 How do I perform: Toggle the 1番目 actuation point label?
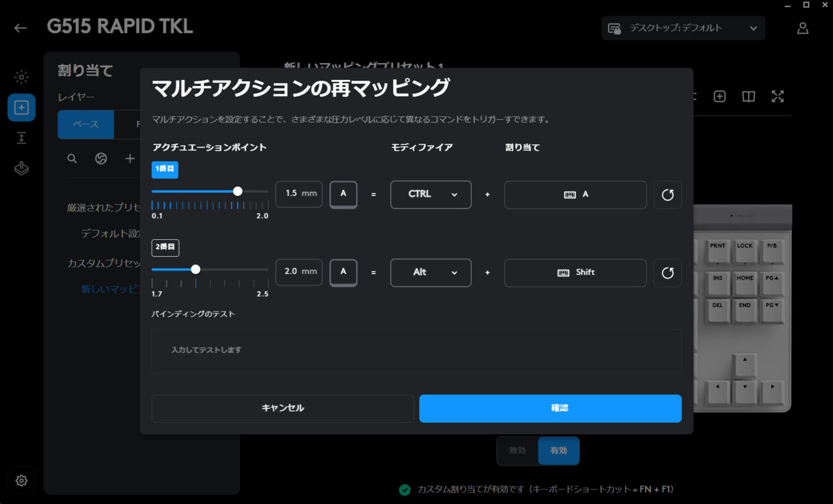tap(165, 169)
